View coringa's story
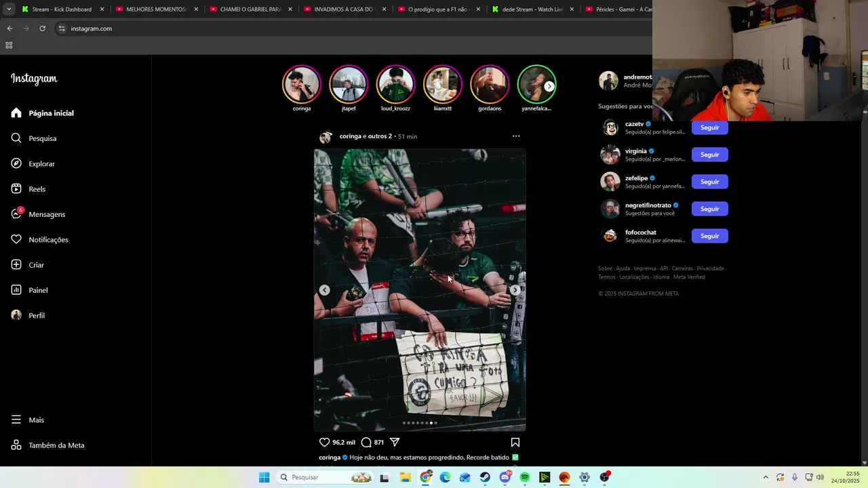The width and height of the screenshot is (868, 488). [x=302, y=84]
